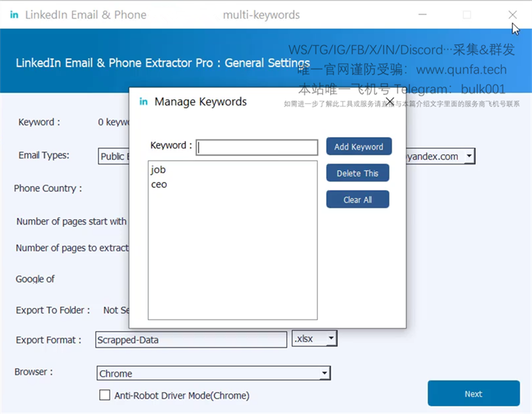532x414 pixels.
Task: Click the LinkedIn app icon in main title bar
Action: click(x=14, y=15)
